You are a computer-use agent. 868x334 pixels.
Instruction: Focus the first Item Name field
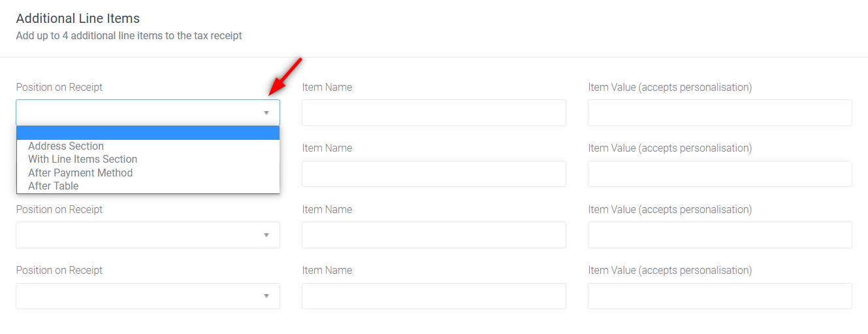tap(434, 112)
